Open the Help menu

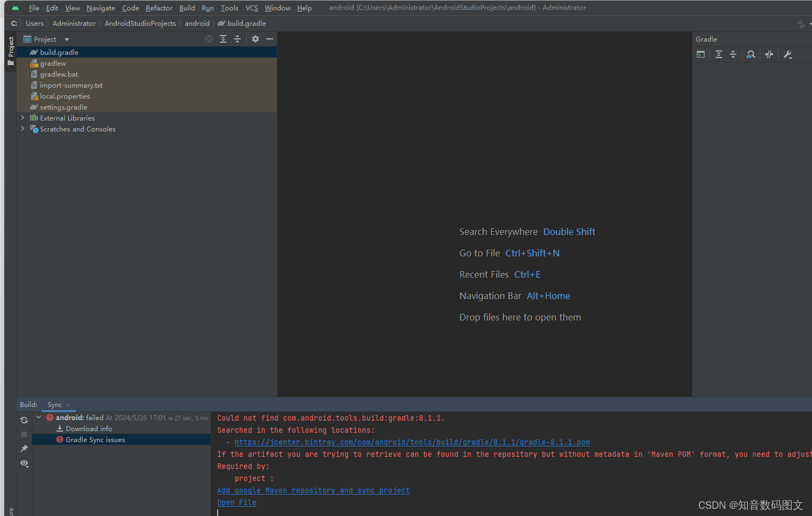click(304, 8)
